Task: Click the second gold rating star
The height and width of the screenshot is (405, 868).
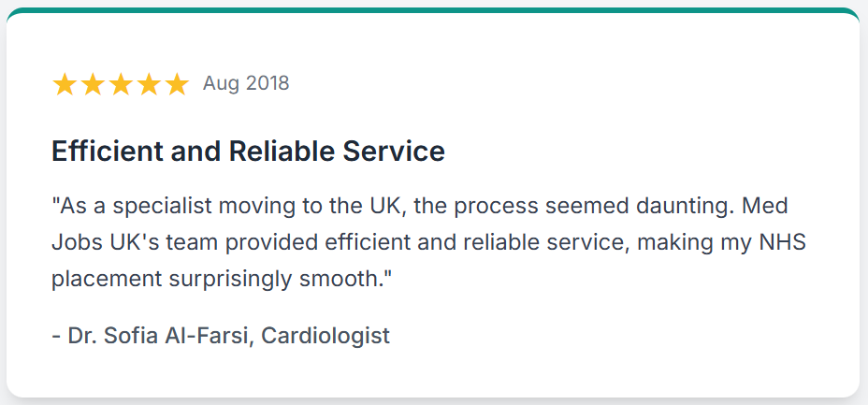Action: [x=93, y=85]
